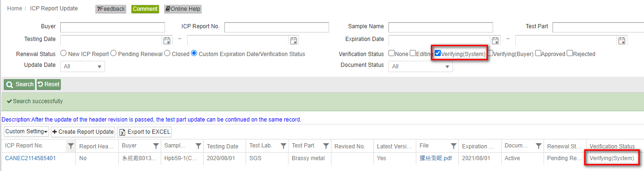Focus the Test Part input field
The image size is (644, 171).
click(598, 27)
